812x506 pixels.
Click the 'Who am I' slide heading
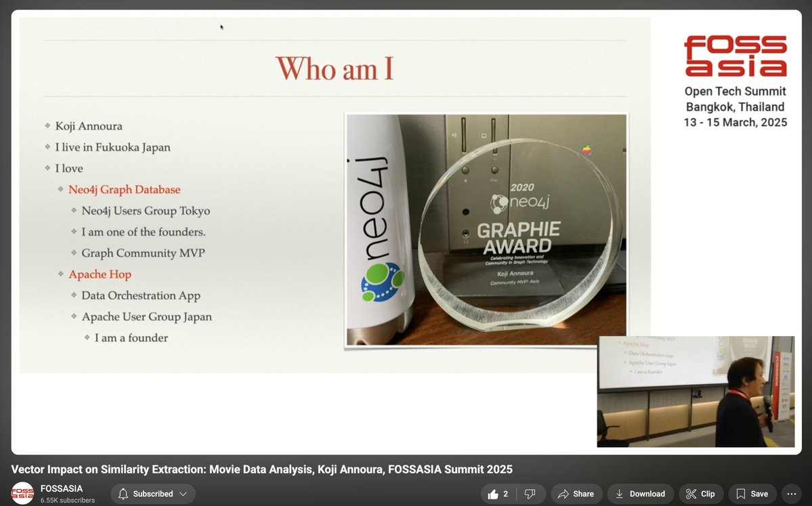tap(335, 68)
